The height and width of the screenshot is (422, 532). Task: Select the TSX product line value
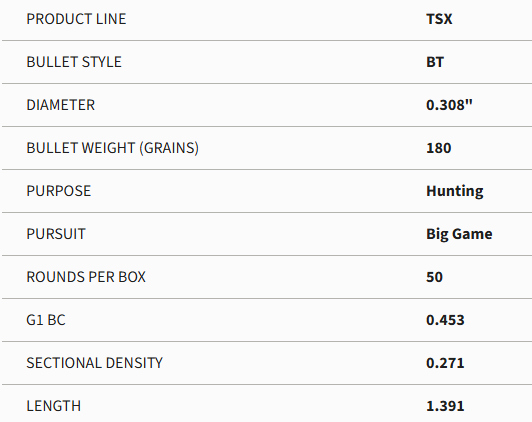439,19
